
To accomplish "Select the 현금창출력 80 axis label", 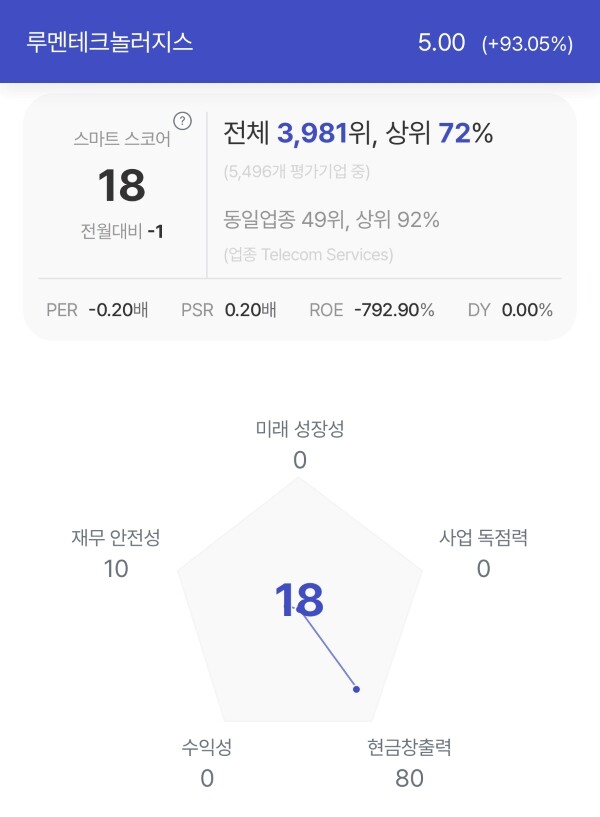I will point(409,762).
